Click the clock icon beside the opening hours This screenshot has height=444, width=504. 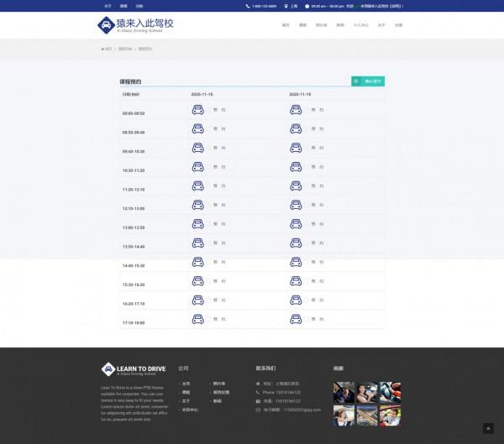pyautogui.click(x=307, y=6)
